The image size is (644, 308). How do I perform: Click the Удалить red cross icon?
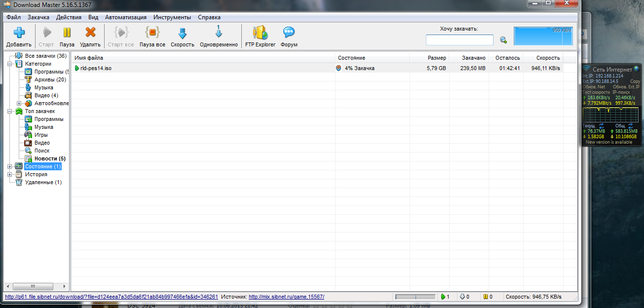(90, 33)
